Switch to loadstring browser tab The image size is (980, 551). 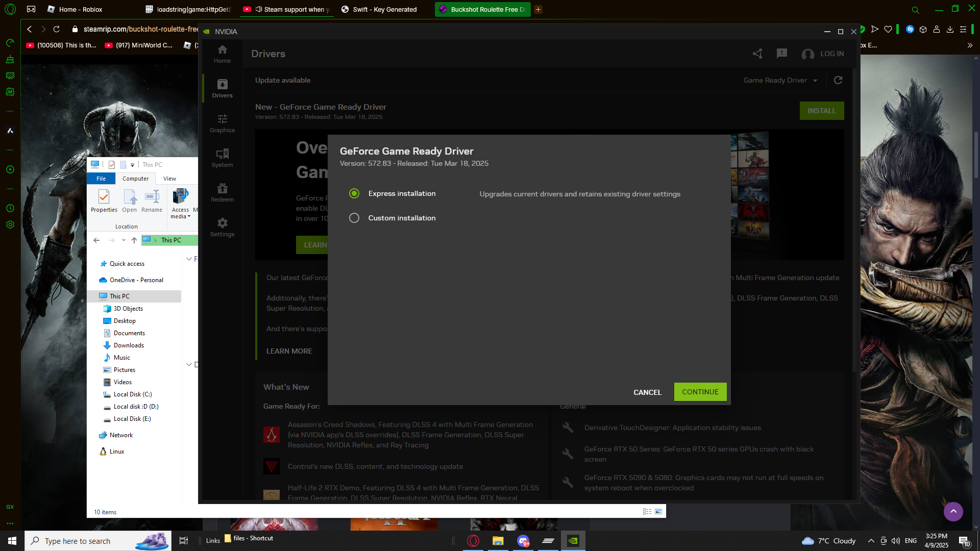(x=189, y=9)
